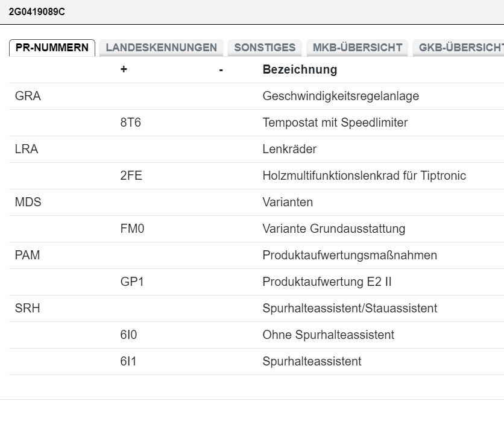Select the GRA family row code

click(28, 96)
